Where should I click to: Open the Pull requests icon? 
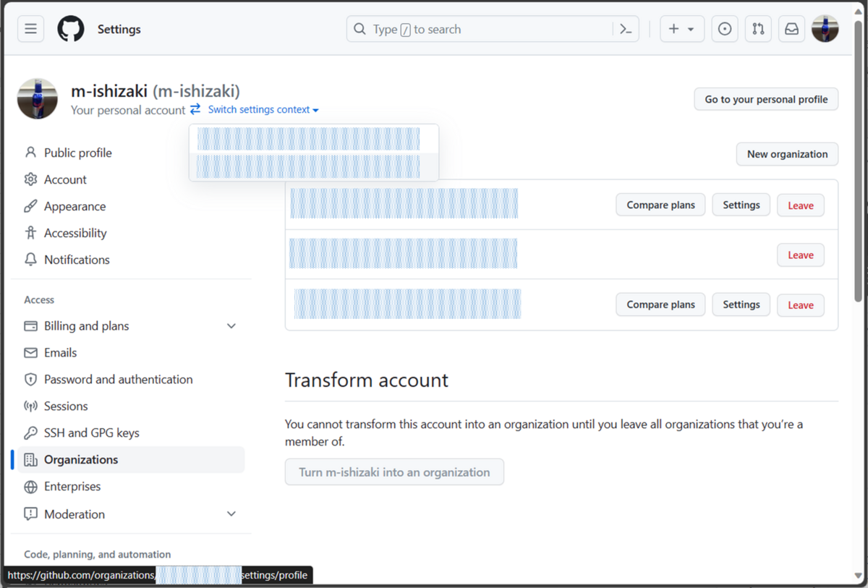[757, 29]
